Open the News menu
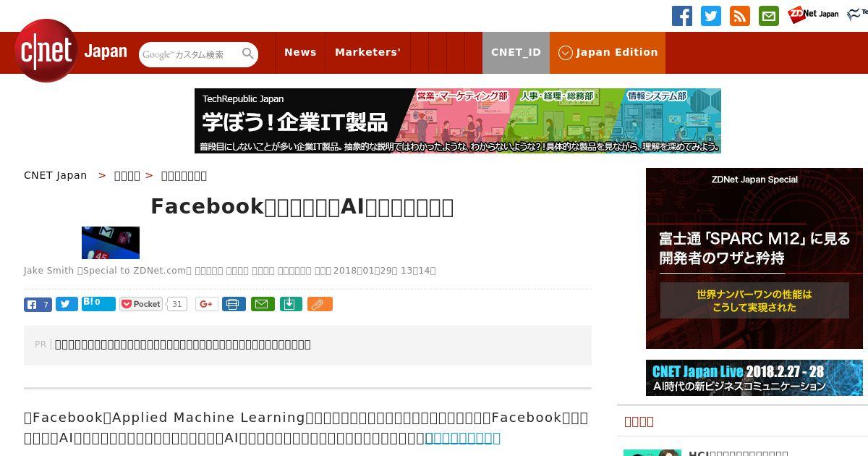The width and height of the screenshot is (868, 456). pyautogui.click(x=300, y=53)
